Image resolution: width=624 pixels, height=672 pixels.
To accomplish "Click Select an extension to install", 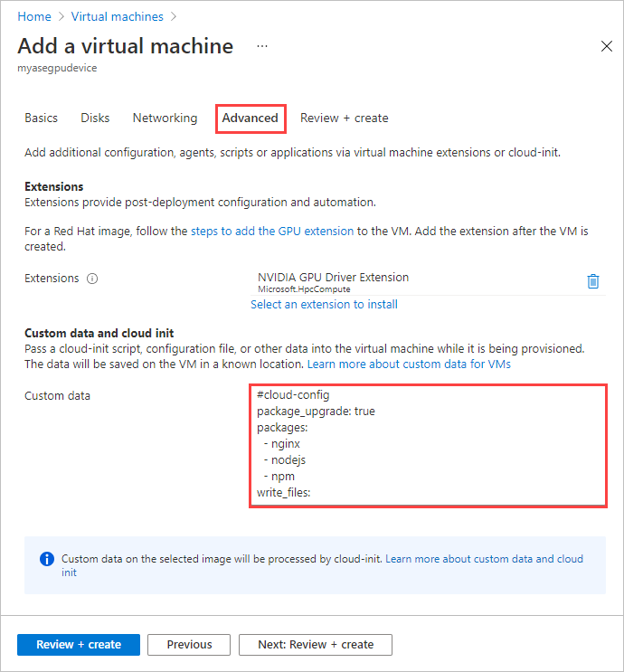I will 324,305.
